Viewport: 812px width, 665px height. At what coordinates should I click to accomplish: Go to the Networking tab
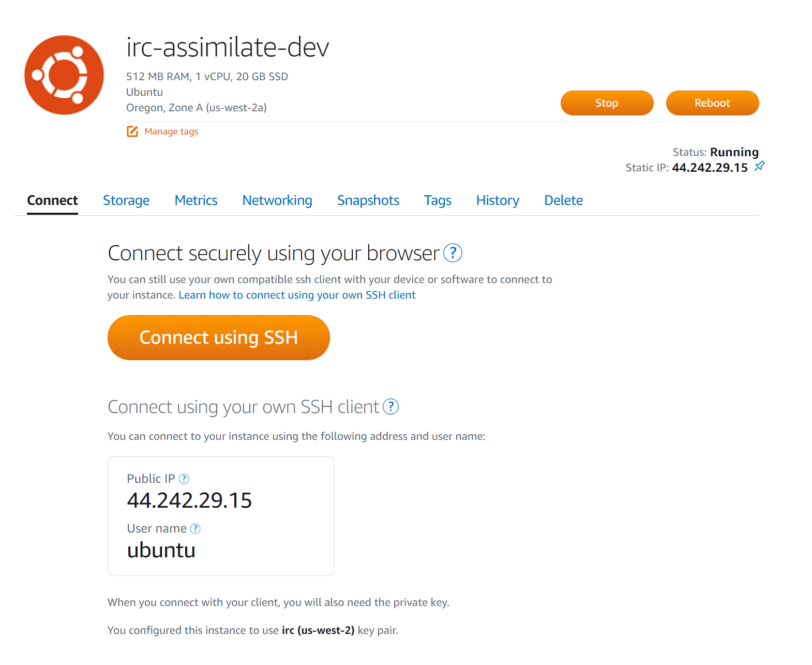277,200
